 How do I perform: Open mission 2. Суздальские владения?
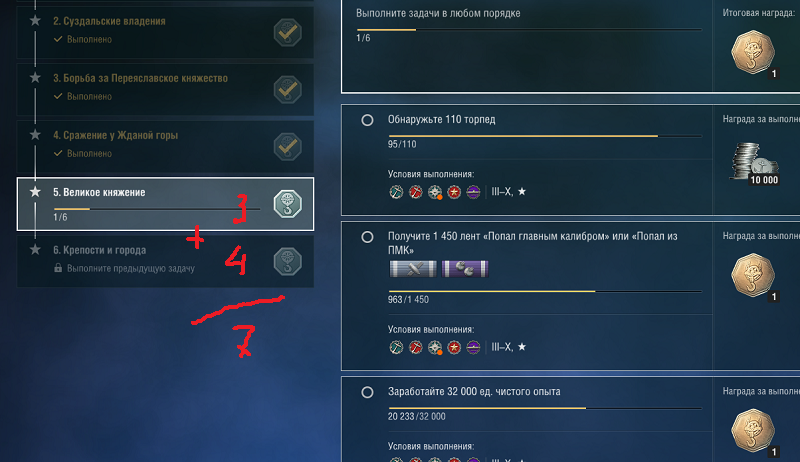[165, 33]
